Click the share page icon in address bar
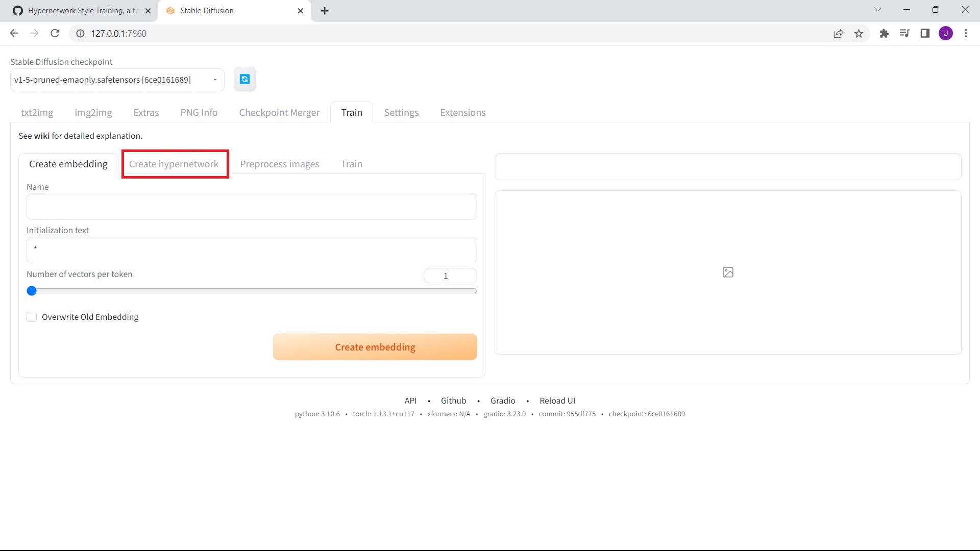This screenshot has width=980, height=551. [838, 34]
